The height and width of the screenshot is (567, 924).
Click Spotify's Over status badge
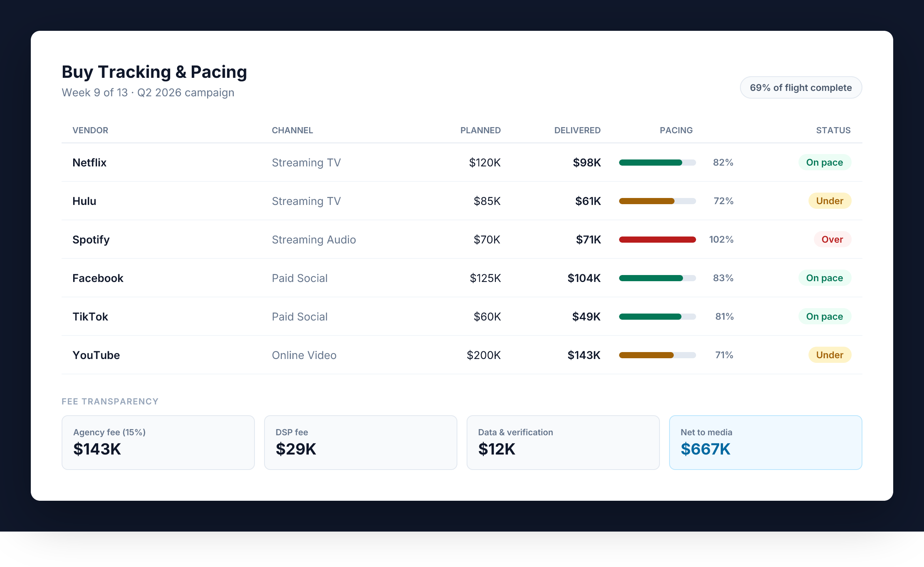pos(832,240)
